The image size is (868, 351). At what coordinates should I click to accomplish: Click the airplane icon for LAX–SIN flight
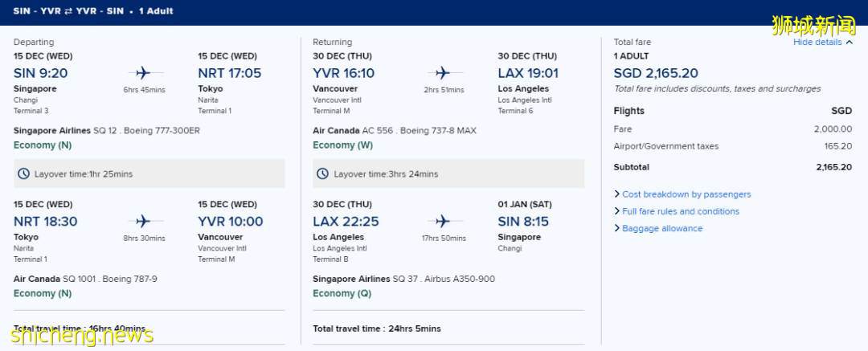point(444,221)
